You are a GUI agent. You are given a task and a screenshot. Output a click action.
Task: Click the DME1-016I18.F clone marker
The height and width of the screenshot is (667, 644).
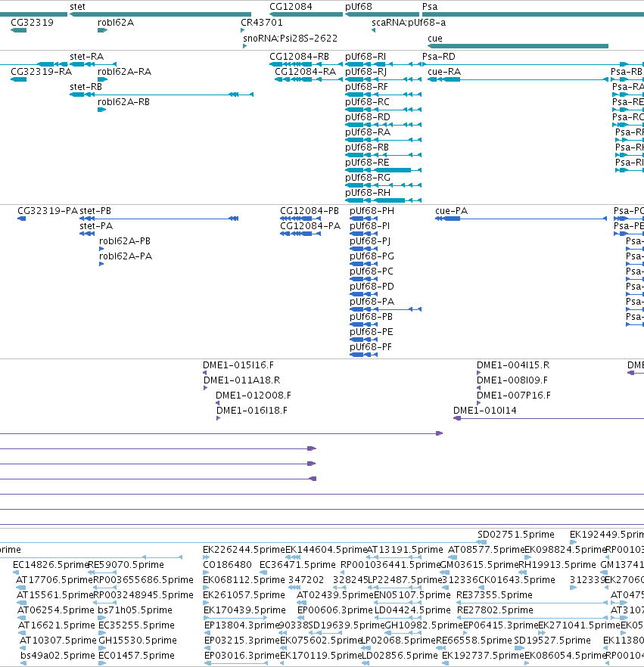(219, 419)
